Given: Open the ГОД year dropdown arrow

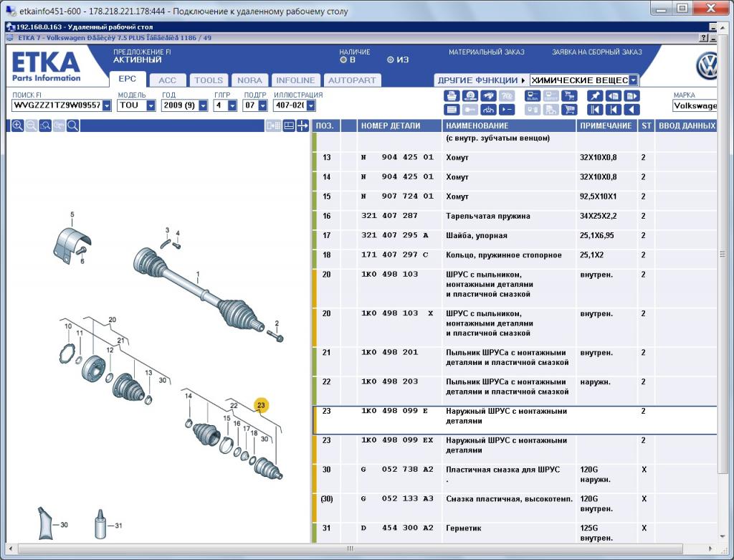Looking at the screenshot, I should tap(203, 105).
